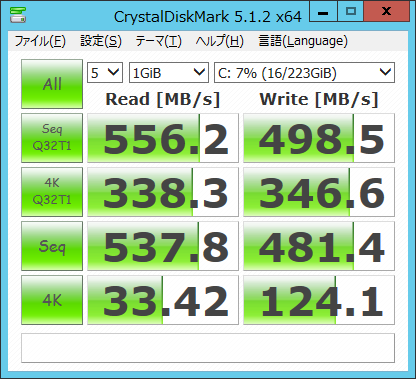Select the 4K read result 33.42
This screenshot has width=416, height=379.
pyautogui.click(x=163, y=300)
